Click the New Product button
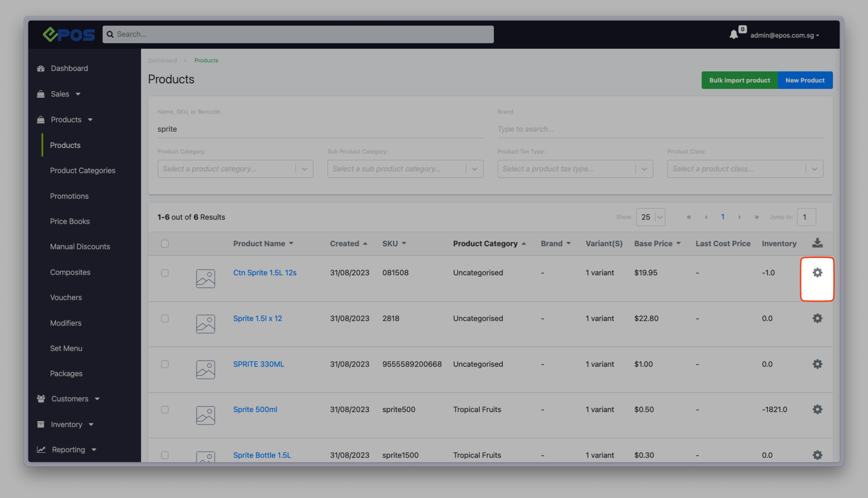The height and width of the screenshot is (498, 868). 805,80
